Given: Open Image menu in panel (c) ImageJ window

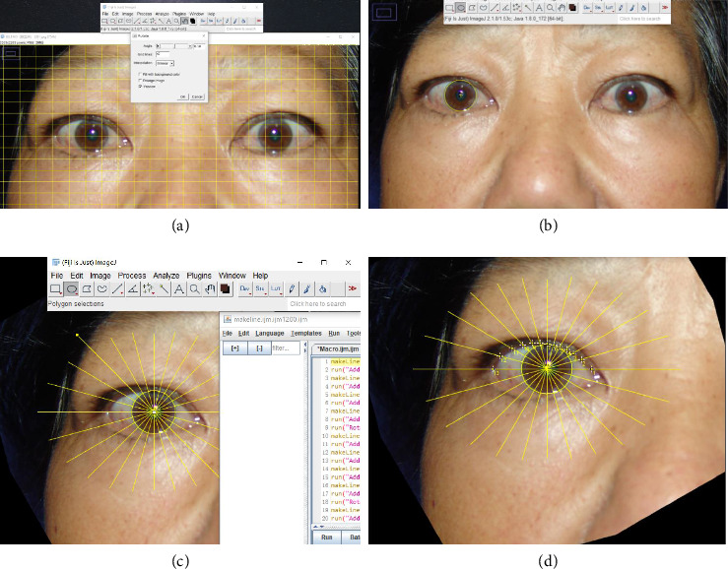Looking at the screenshot, I should click(100, 276).
